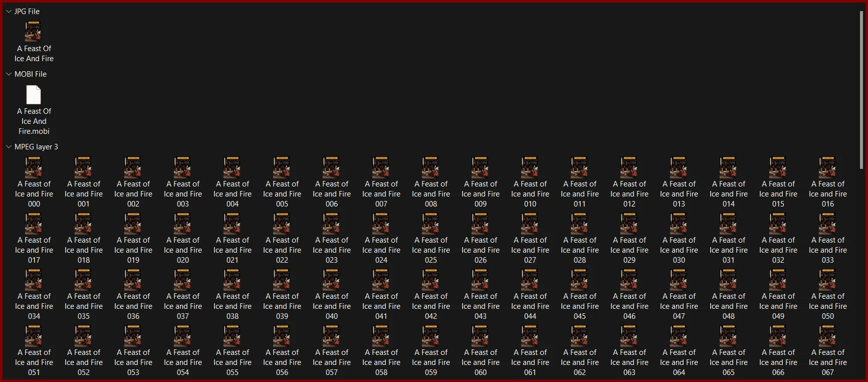Image resolution: width=868 pixels, height=382 pixels.
Task: Click the file name A Feast of Ice and Fire 004
Action: coord(233,194)
